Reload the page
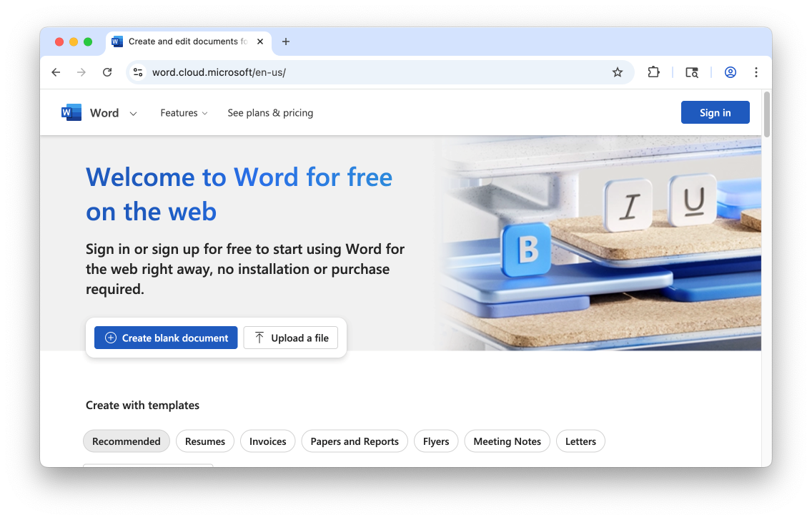Viewport: 812px width, 520px height. pos(107,72)
